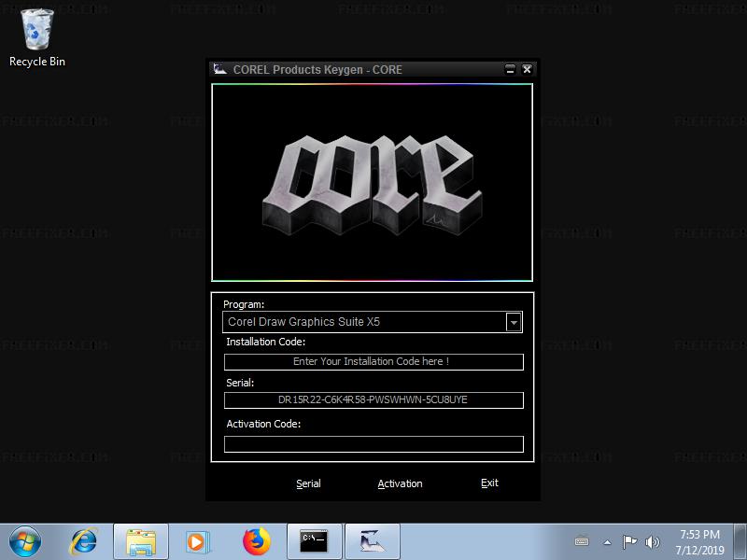The width and height of the screenshot is (747, 560).
Task: Click the Installation Code input field
Action: [x=373, y=361]
